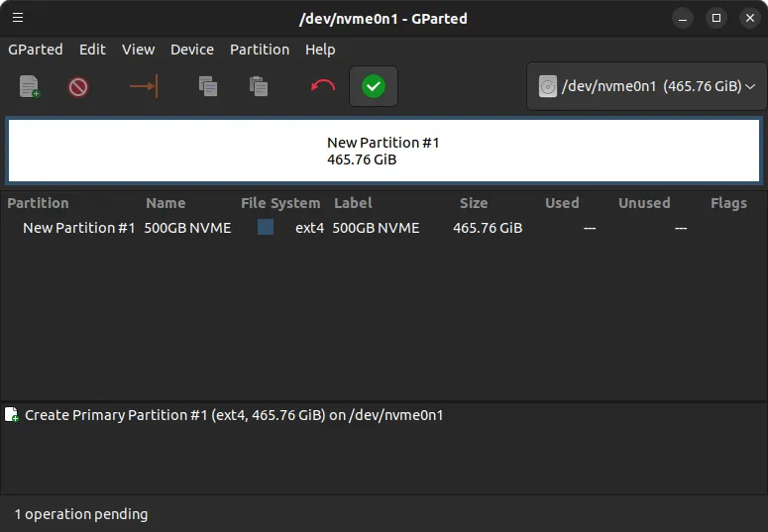Click the Copy partition icon

point(208,87)
